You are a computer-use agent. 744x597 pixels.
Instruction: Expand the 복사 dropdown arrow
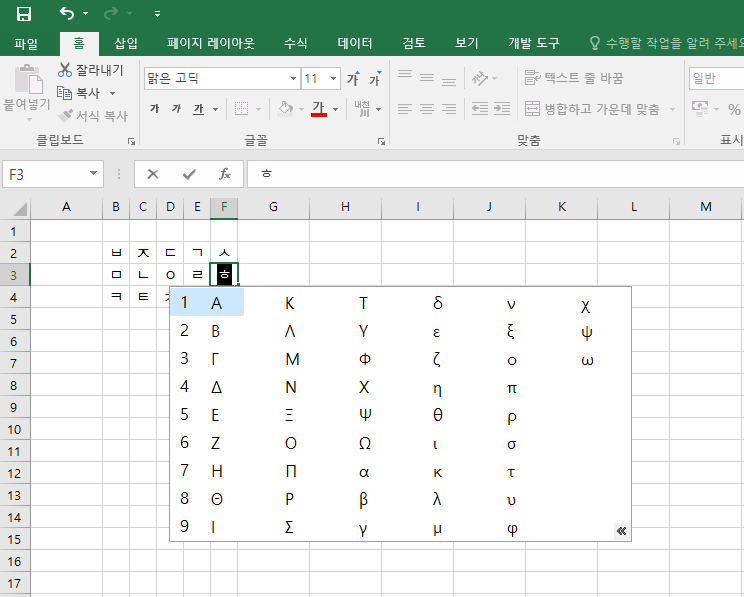112,93
